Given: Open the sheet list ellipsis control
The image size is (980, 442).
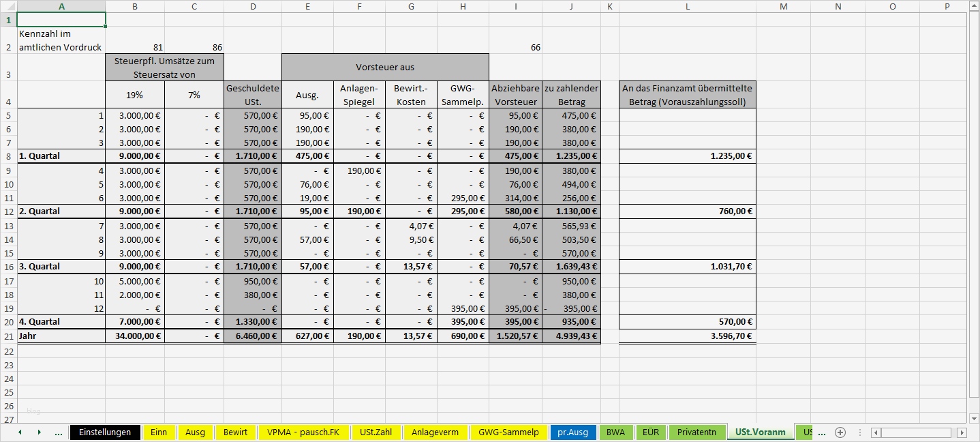Looking at the screenshot, I should click(59, 432).
